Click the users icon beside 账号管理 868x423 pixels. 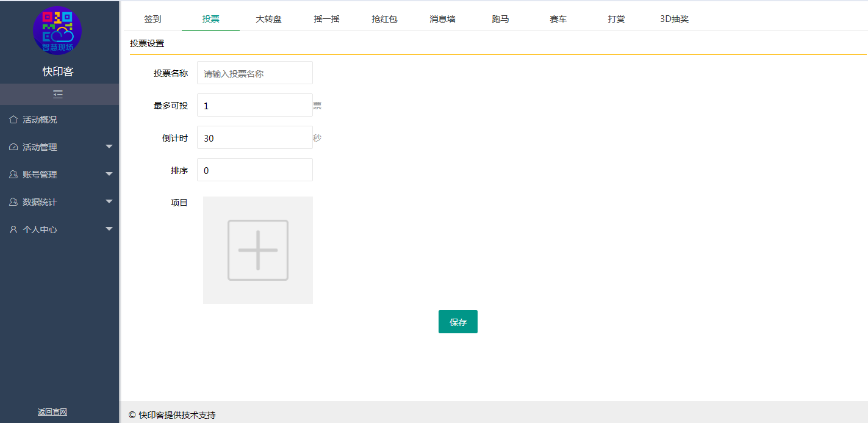(13, 175)
